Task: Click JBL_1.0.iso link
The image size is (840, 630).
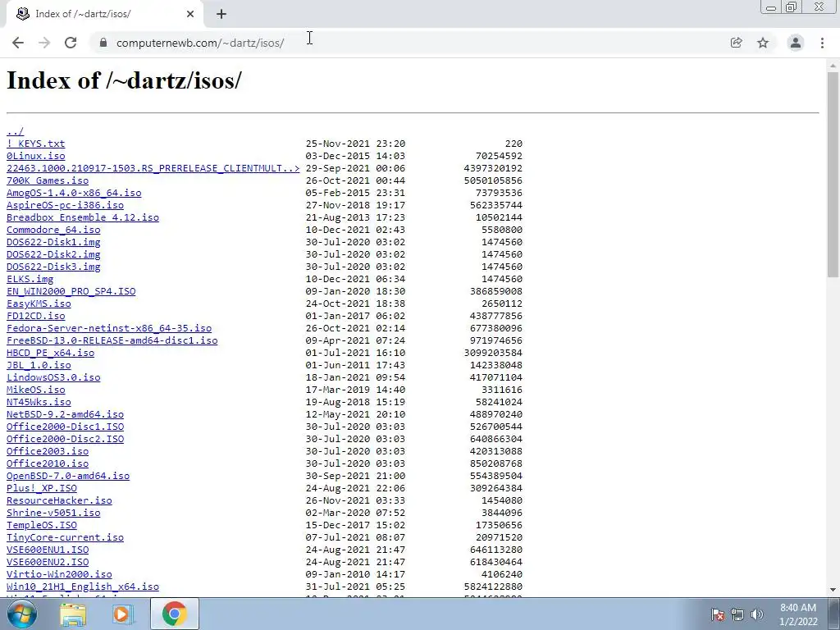Action: (x=39, y=365)
